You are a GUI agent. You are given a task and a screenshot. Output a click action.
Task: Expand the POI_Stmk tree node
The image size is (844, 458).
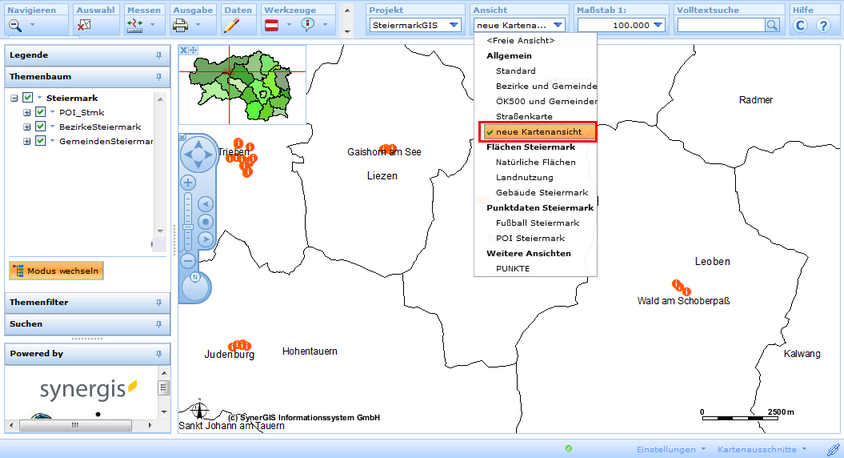(26, 112)
